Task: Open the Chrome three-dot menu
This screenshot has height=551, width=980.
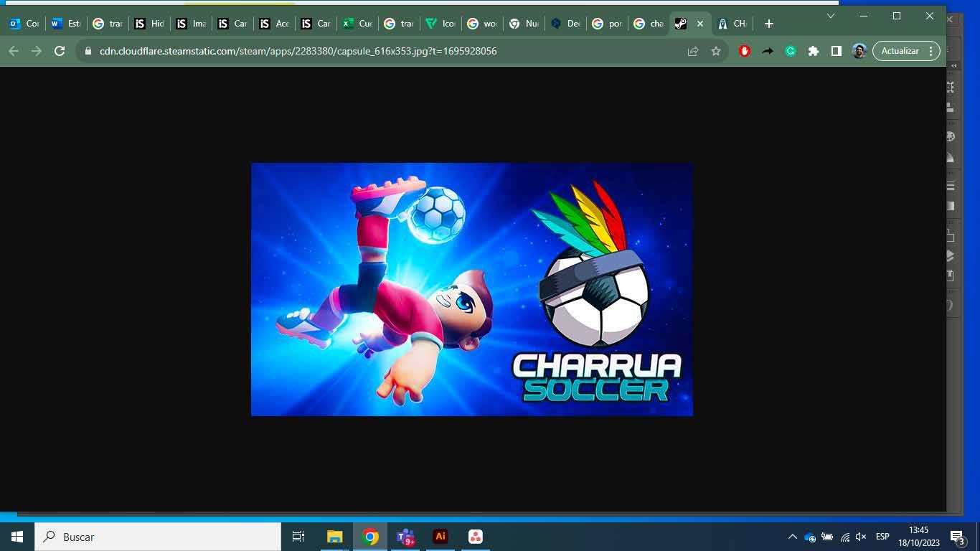Action: click(x=931, y=51)
